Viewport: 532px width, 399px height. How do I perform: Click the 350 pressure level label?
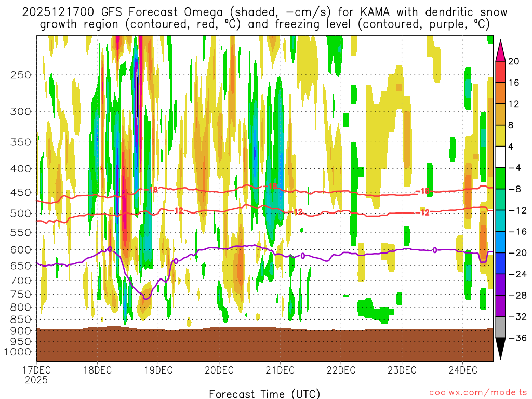click(x=21, y=142)
